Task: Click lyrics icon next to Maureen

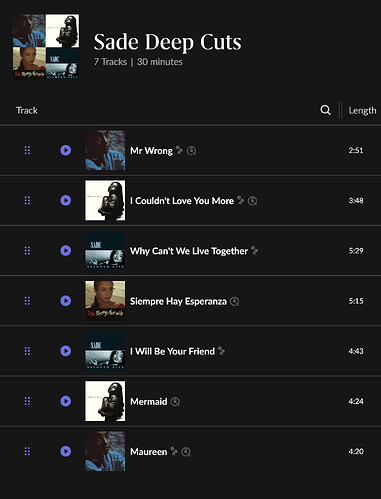Action: pos(186,452)
